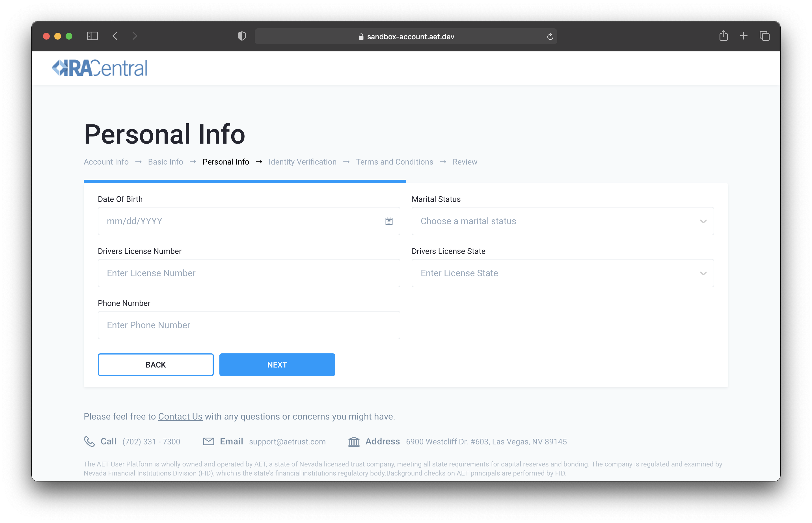Image resolution: width=812 pixels, height=523 pixels.
Task: Click the calendar icon in Date Of Birth
Action: tap(389, 221)
